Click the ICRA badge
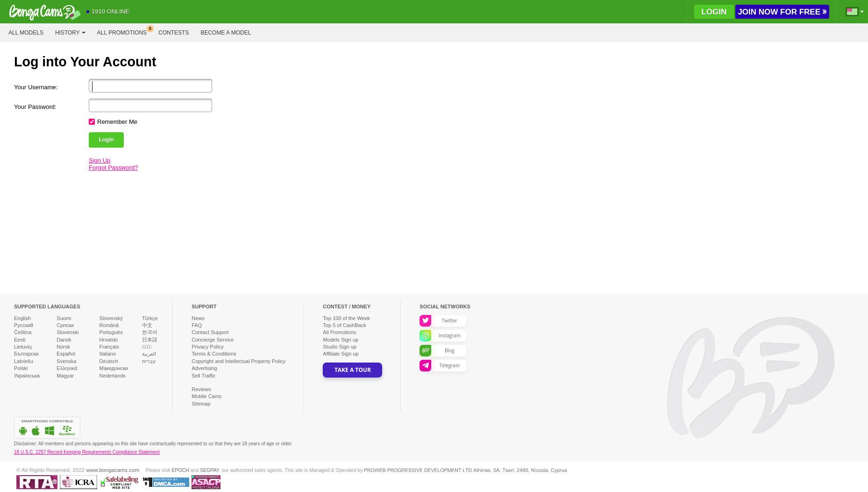The height and width of the screenshot is (492, 868). click(78, 482)
